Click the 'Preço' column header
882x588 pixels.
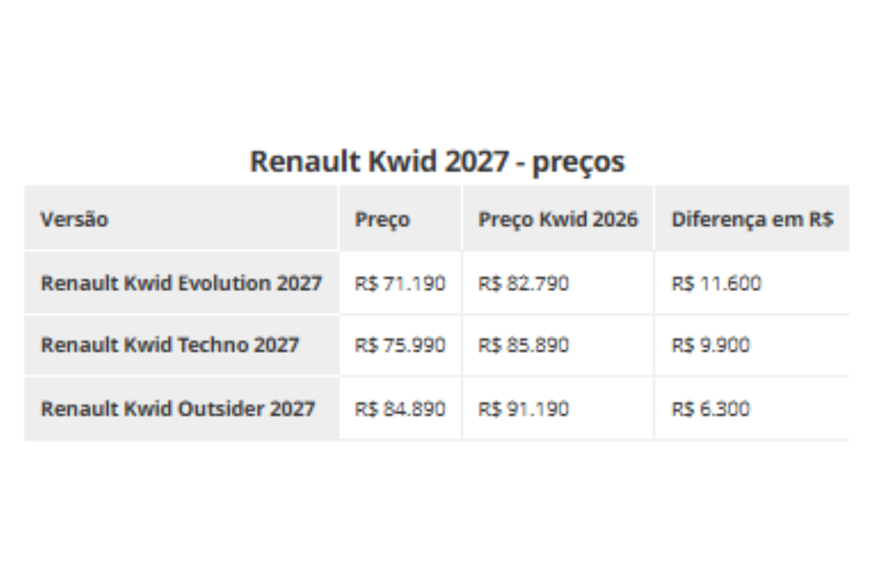pyautogui.click(x=382, y=220)
